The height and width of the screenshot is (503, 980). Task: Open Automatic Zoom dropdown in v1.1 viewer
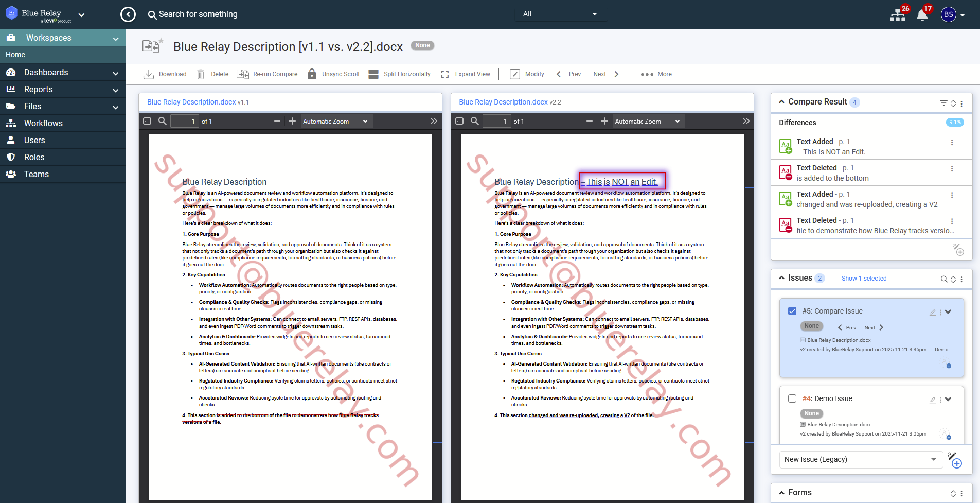(x=336, y=122)
